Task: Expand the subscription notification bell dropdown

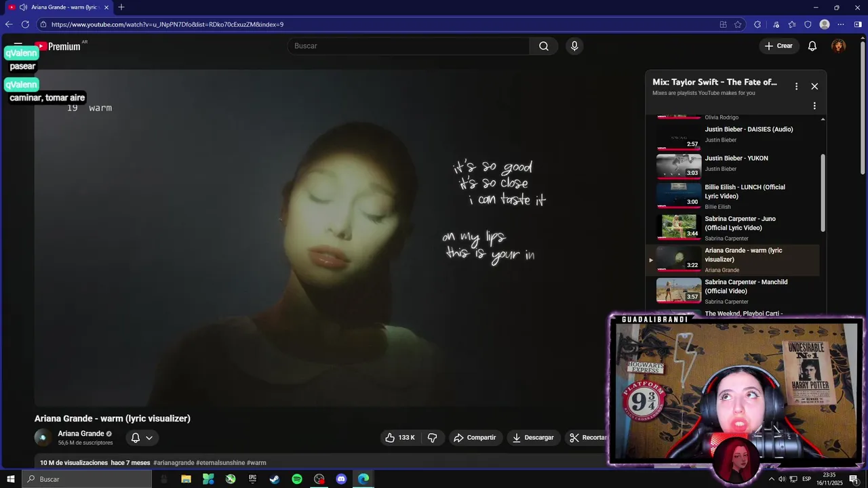Action: tap(142, 438)
